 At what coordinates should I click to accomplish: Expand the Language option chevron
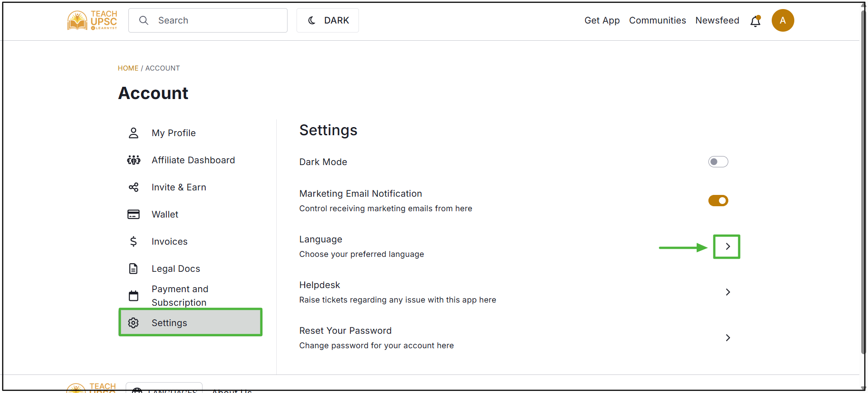click(728, 246)
